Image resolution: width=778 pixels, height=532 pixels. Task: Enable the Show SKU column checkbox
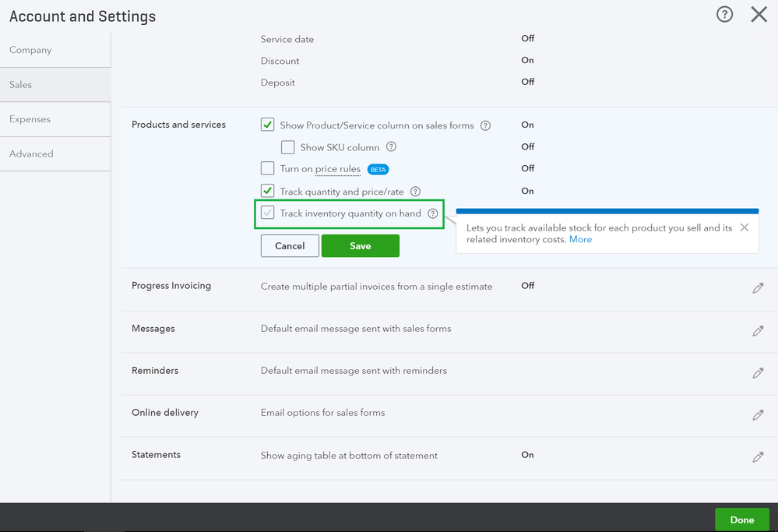point(288,147)
